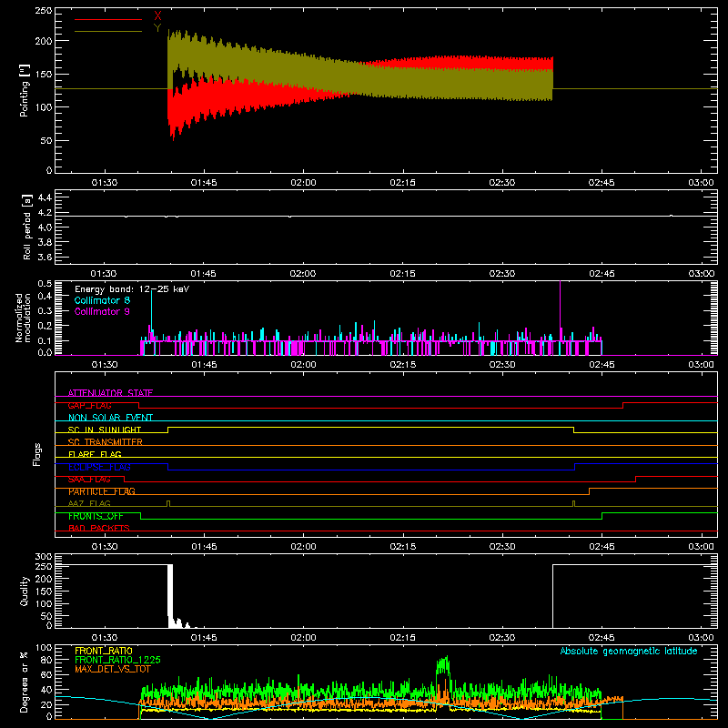Click the olive Y legend line sample
Viewport: 728px width, 728px height.
tap(108, 32)
